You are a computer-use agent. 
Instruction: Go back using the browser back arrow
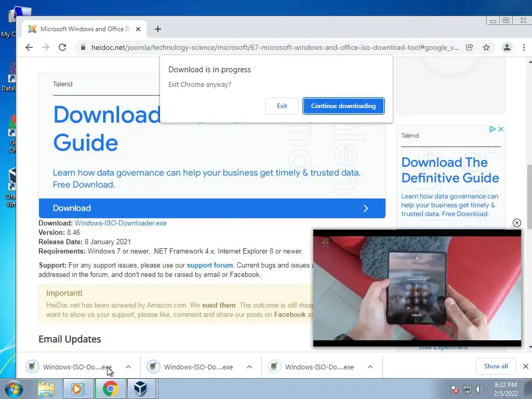coord(29,47)
